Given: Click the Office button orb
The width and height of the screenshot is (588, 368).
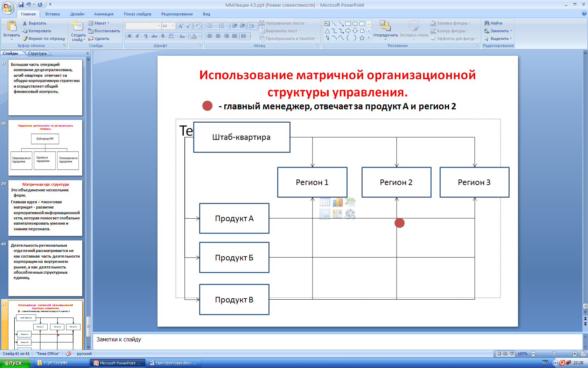Looking at the screenshot, I should [8, 7].
